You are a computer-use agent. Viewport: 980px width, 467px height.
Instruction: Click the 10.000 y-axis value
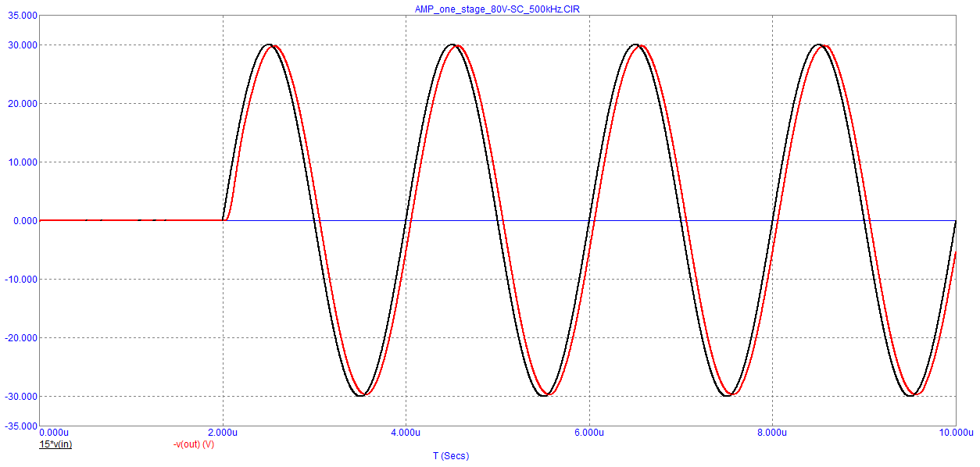[23, 162]
